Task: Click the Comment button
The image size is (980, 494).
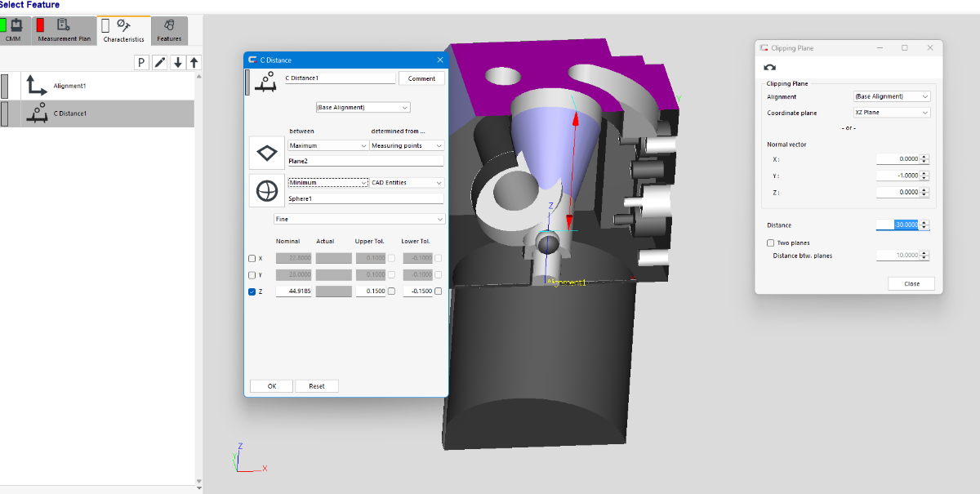Action: [x=421, y=78]
